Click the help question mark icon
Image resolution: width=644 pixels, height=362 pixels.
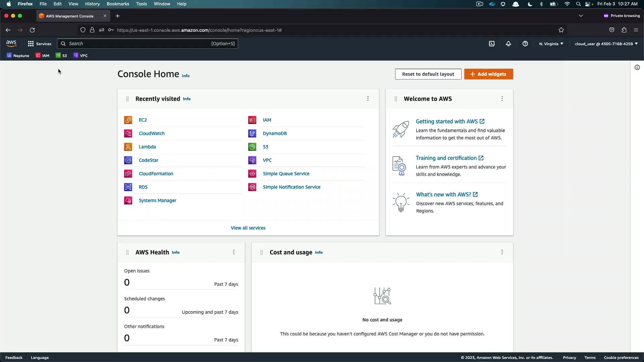(x=525, y=44)
